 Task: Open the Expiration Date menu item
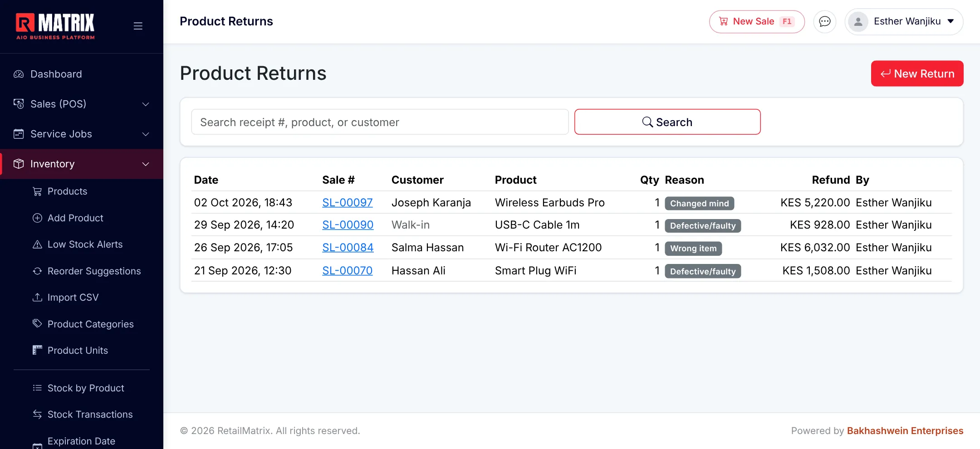(x=82, y=441)
